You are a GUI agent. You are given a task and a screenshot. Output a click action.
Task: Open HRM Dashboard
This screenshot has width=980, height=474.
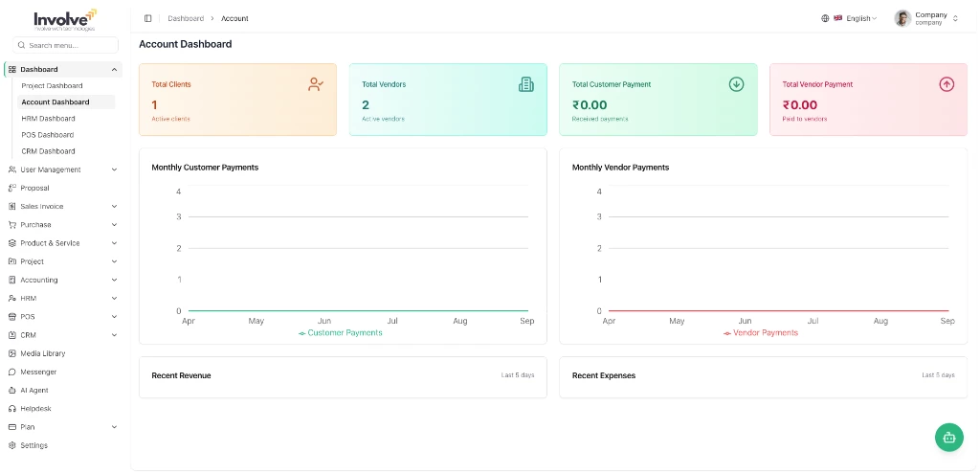[x=48, y=118]
